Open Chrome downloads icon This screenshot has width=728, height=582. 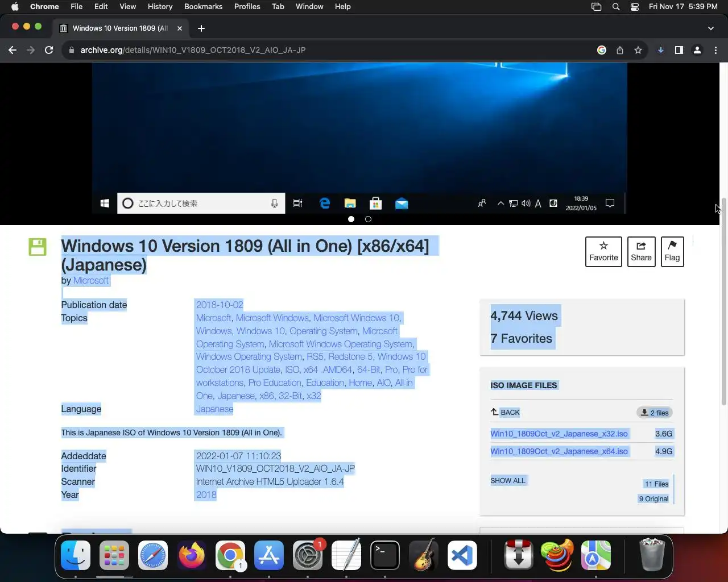[661, 50]
